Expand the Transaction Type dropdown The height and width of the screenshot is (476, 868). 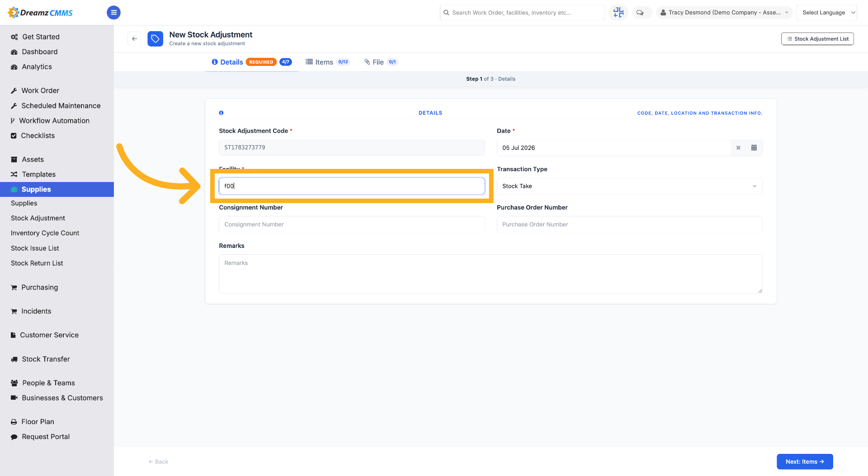point(629,186)
